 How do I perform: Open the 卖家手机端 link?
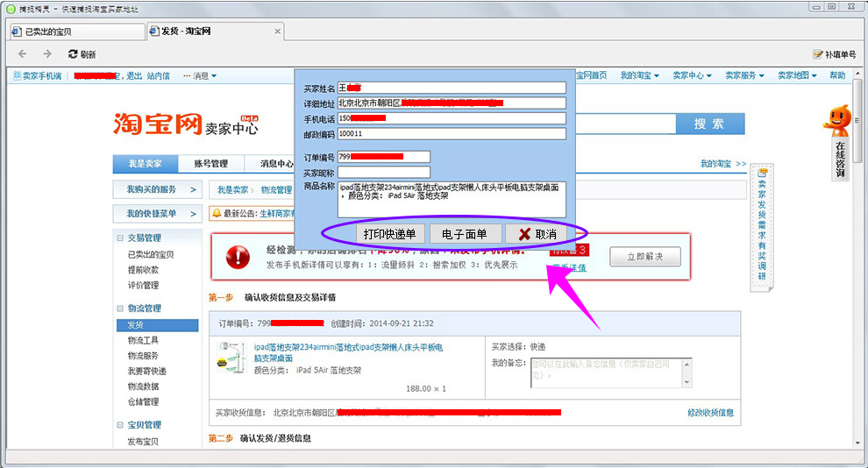coord(38,75)
